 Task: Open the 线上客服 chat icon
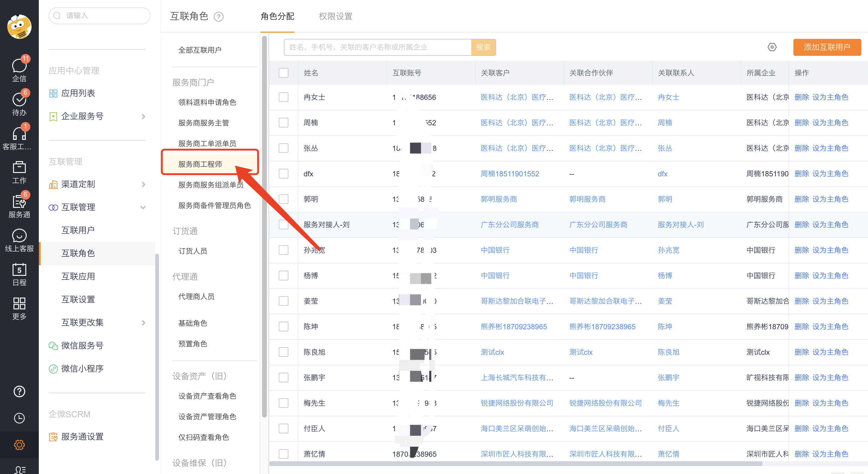(x=19, y=240)
